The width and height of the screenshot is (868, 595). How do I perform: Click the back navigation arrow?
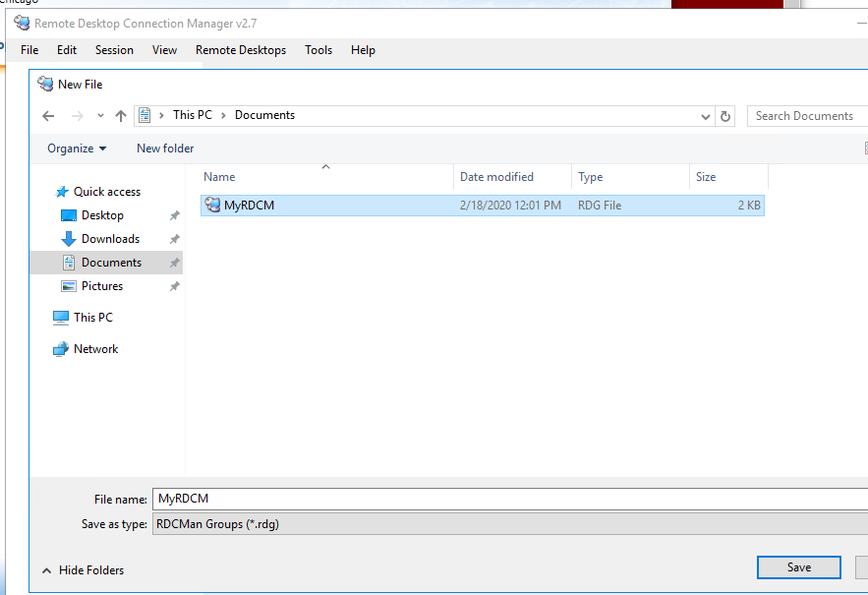pos(48,115)
